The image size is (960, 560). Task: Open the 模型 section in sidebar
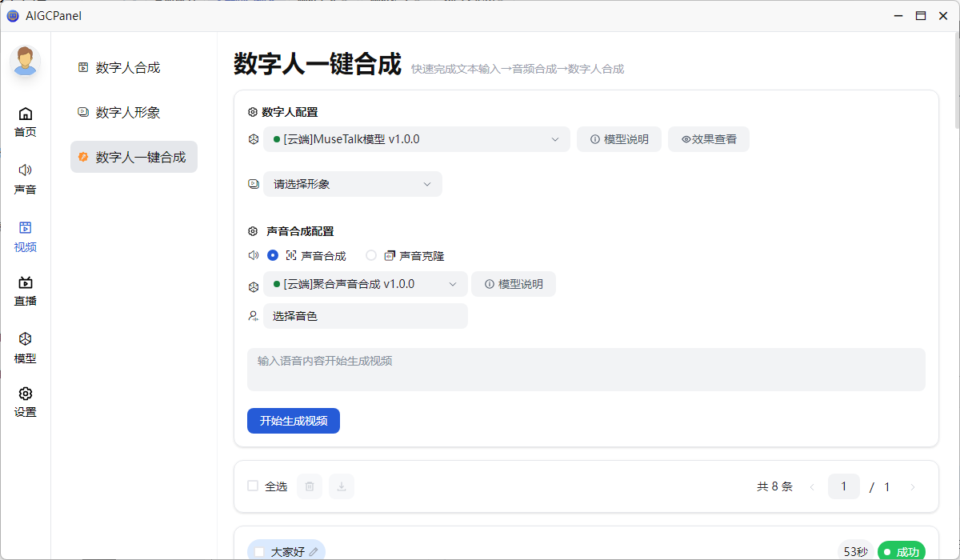point(25,348)
